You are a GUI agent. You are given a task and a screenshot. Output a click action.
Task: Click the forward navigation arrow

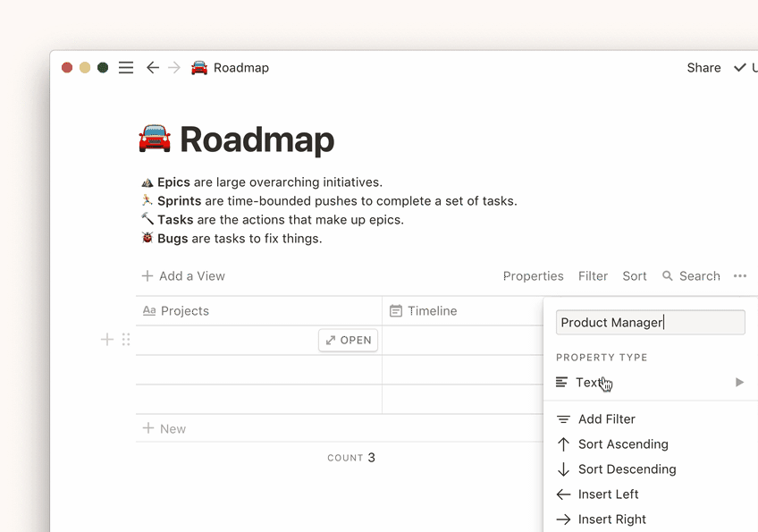tap(174, 68)
